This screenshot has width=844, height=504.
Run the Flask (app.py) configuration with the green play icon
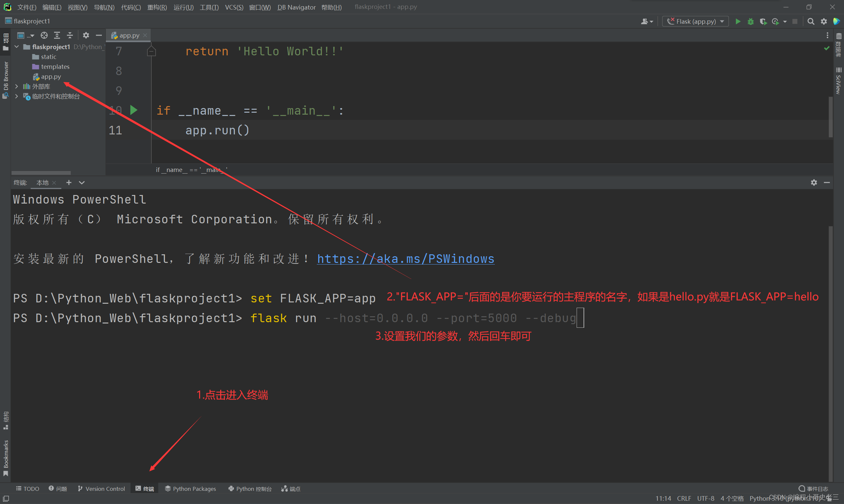click(x=738, y=21)
